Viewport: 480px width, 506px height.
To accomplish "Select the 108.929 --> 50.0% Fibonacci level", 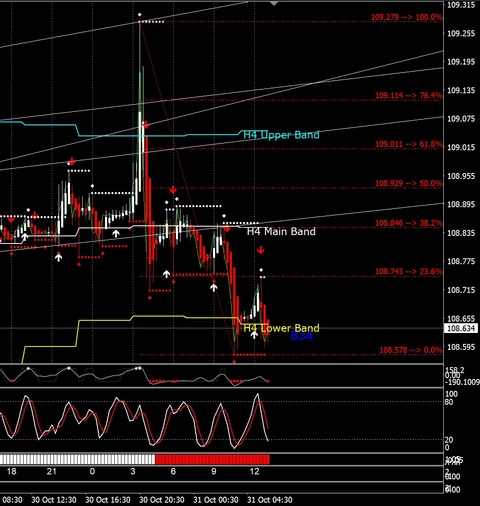I will coord(409,183).
